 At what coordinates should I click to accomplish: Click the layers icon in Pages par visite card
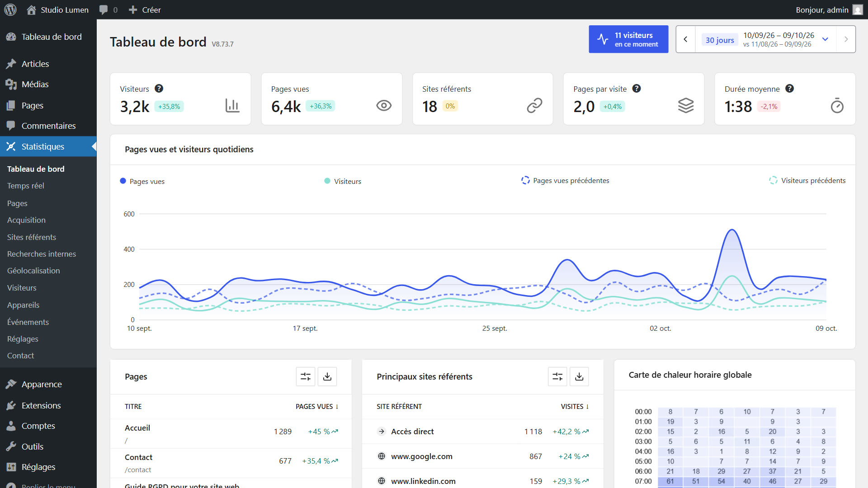pos(686,106)
